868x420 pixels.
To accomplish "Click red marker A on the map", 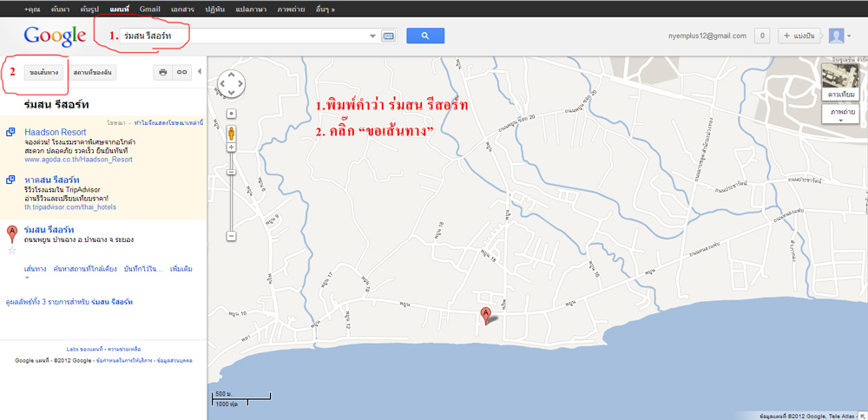I will 486,316.
